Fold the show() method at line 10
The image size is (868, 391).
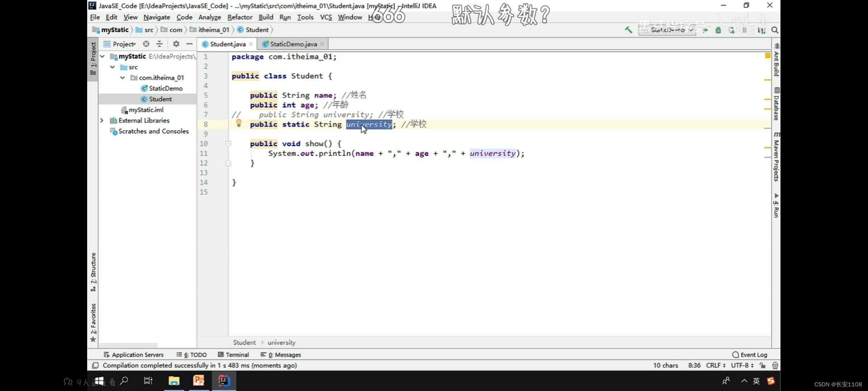click(x=228, y=144)
